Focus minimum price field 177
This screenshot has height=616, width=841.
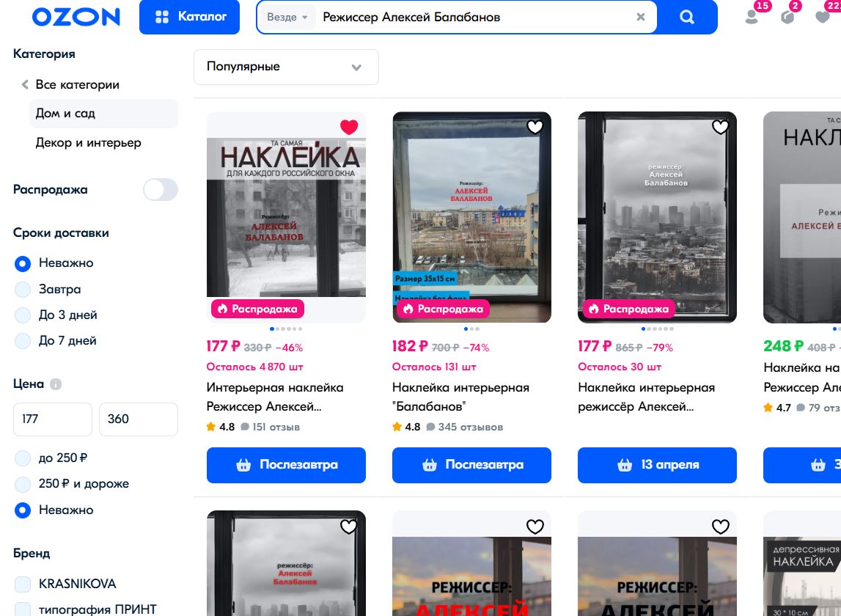click(x=53, y=419)
